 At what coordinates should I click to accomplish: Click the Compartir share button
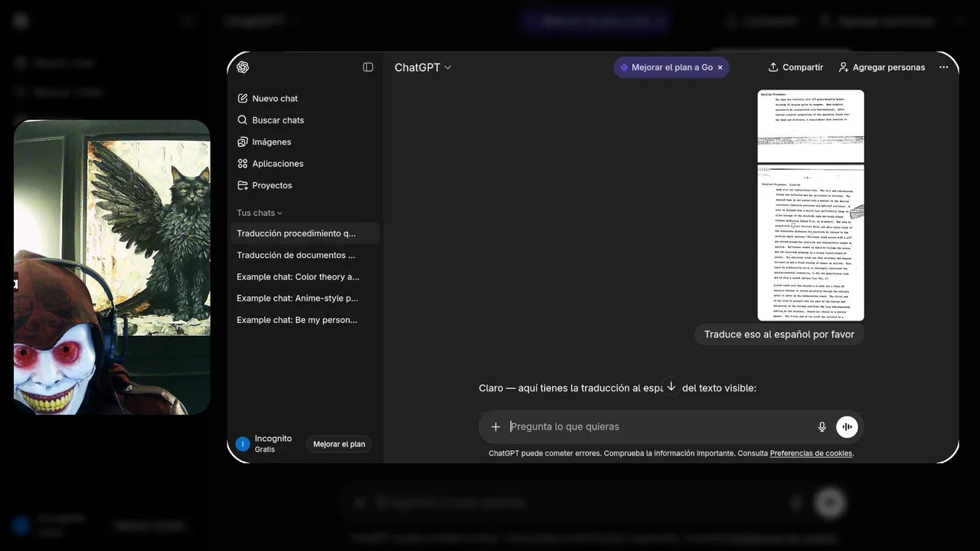(x=795, y=67)
